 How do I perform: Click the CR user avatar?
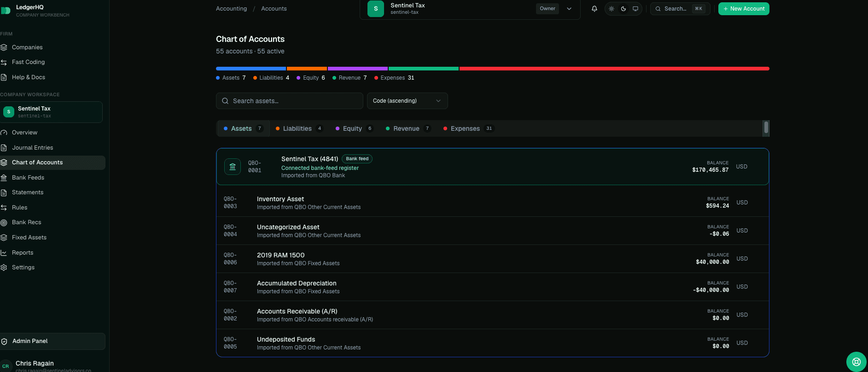coord(6,366)
